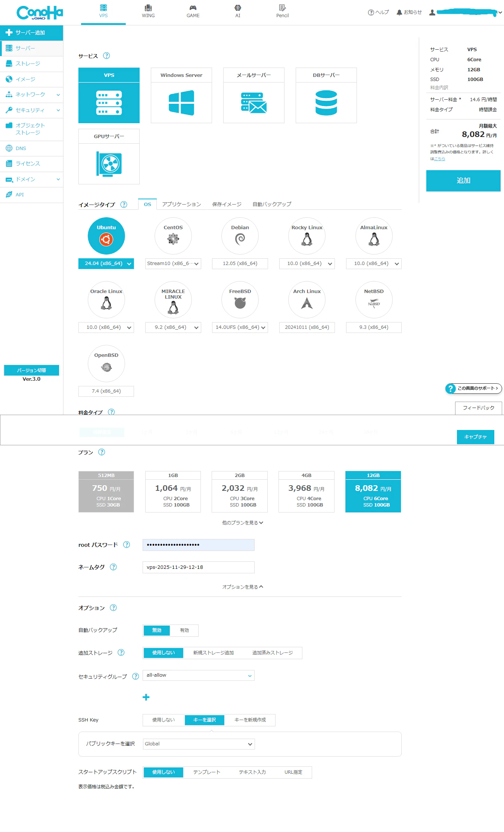
Task: Select the 2GB plan card
Action: click(x=240, y=492)
